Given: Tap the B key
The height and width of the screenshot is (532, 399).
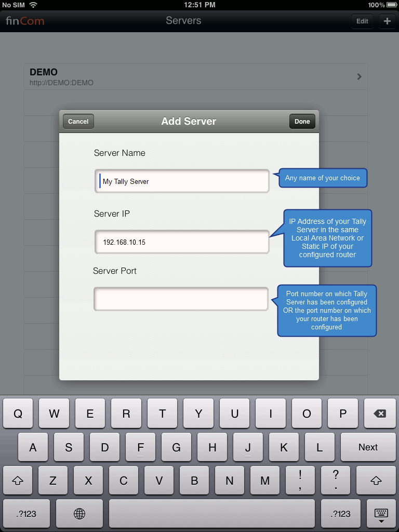Looking at the screenshot, I should (194, 481).
